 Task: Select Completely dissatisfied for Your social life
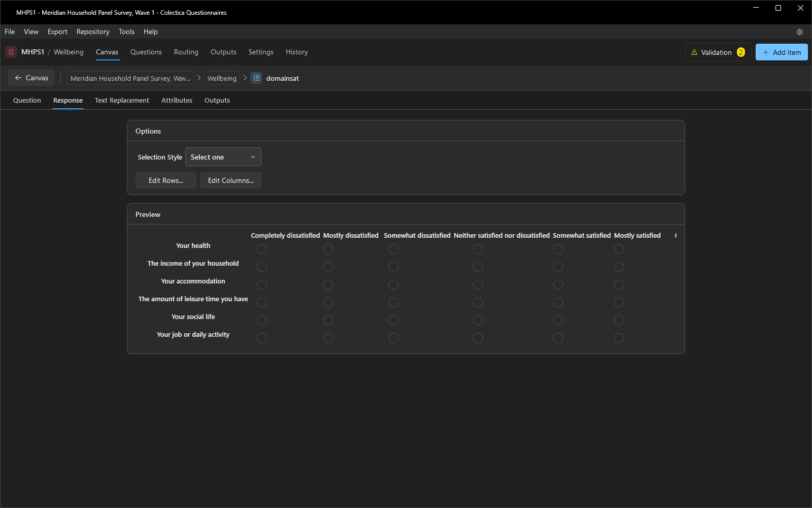[x=261, y=320]
